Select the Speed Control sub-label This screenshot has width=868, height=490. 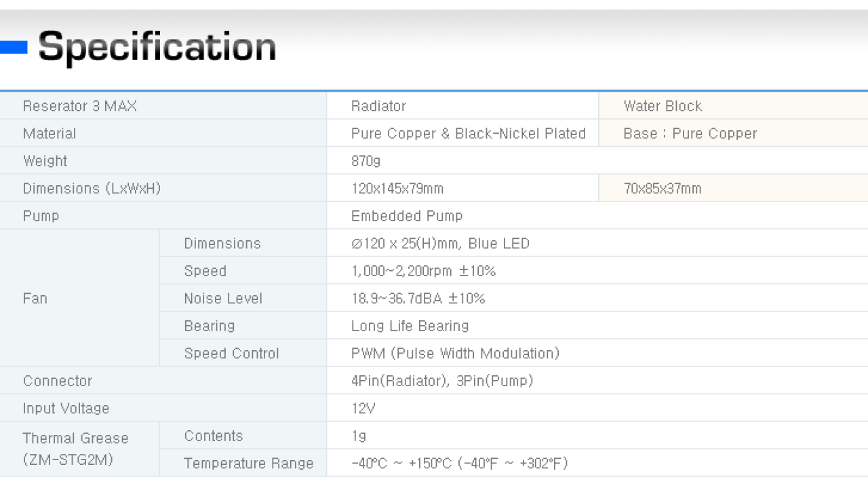[x=231, y=353]
